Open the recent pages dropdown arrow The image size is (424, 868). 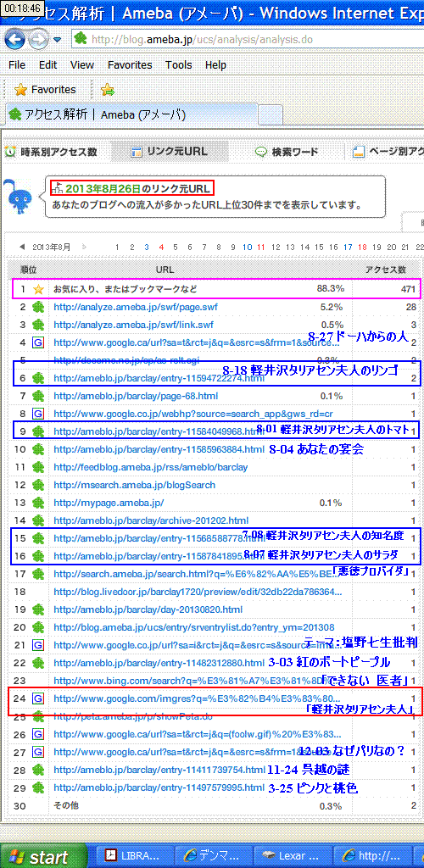(58, 40)
